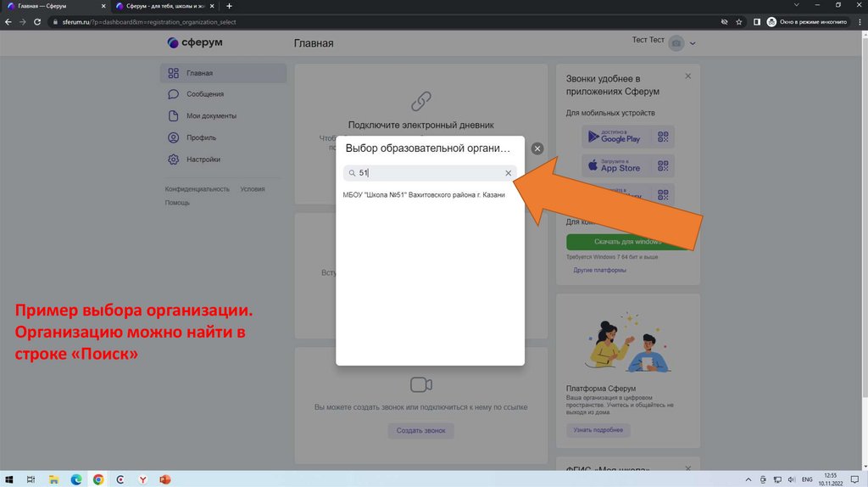Screen dimensions: 868x487
Task: Open the Главная sidebar item
Action: [223, 73]
